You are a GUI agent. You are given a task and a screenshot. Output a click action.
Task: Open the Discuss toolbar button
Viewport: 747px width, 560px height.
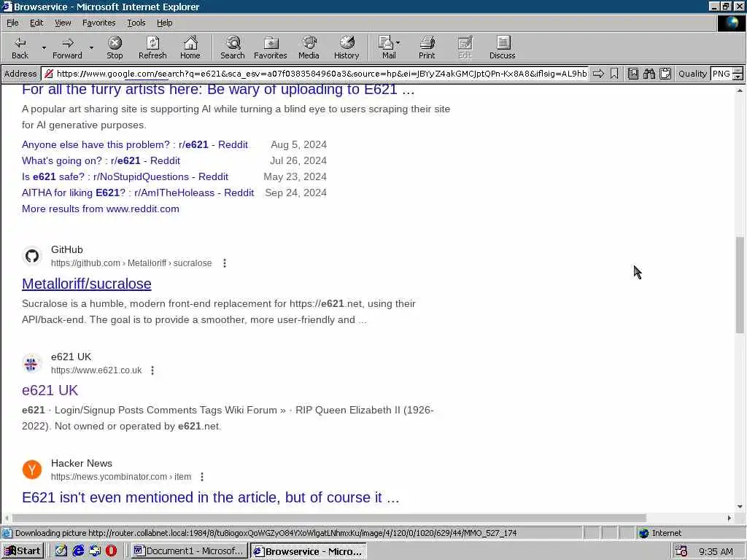pyautogui.click(x=502, y=47)
